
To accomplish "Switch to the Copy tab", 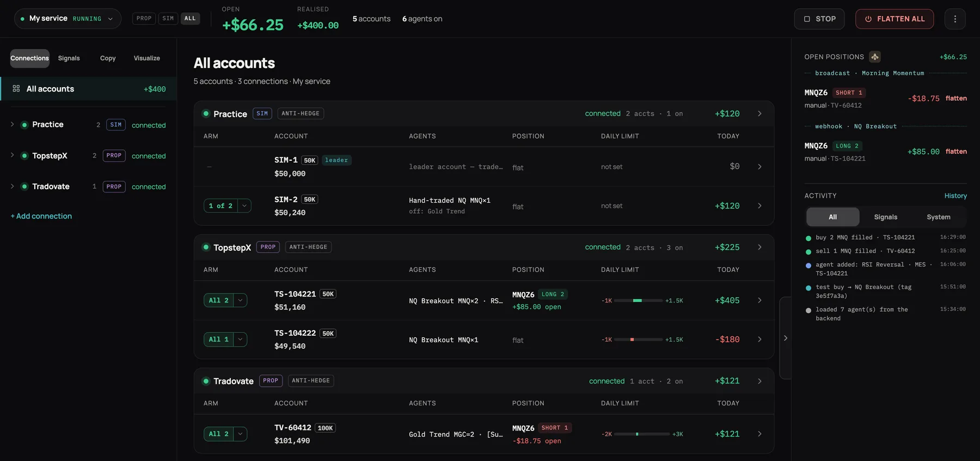I will [108, 58].
